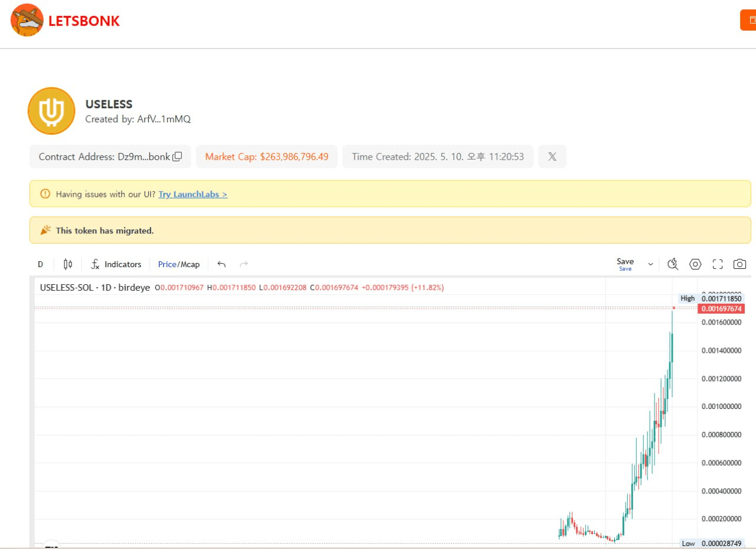Open the D time interval selector
Viewport: 756px width, 549px height.
[40, 264]
